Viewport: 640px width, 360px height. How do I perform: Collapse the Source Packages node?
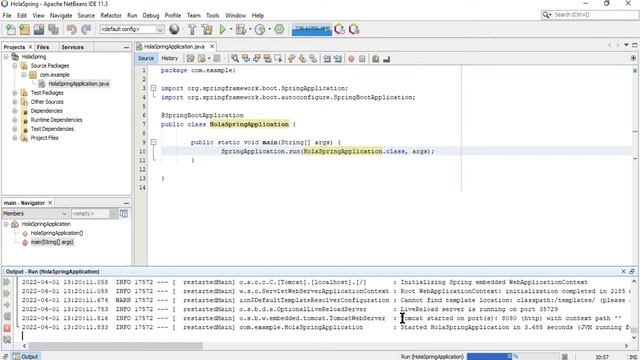(15, 66)
